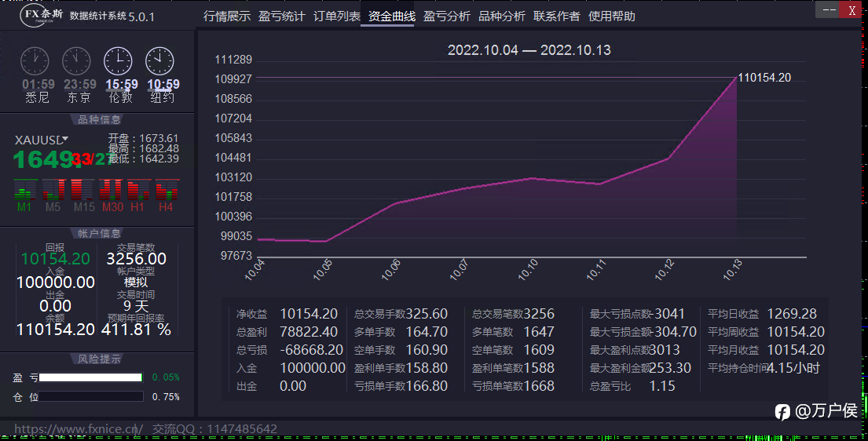Click the London (伦敦) clock icon
Screen dimensions: 868x441
(x=118, y=61)
